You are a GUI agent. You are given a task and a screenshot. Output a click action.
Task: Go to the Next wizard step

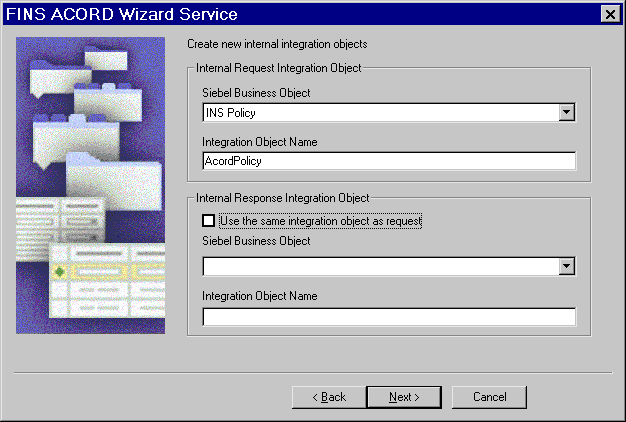pos(404,397)
